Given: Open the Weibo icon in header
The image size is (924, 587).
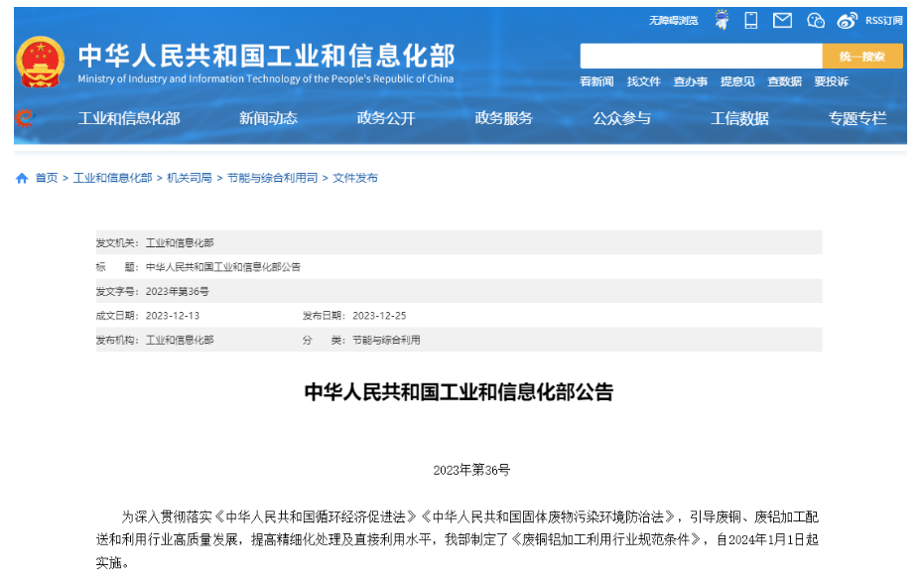Looking at the screenshot, I should (x=846, y=20).
